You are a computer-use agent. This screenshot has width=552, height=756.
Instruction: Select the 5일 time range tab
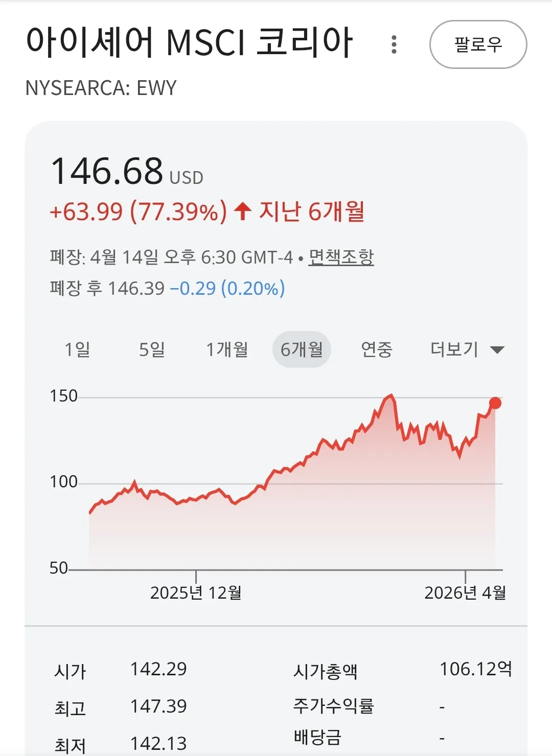tap(152, 349)
